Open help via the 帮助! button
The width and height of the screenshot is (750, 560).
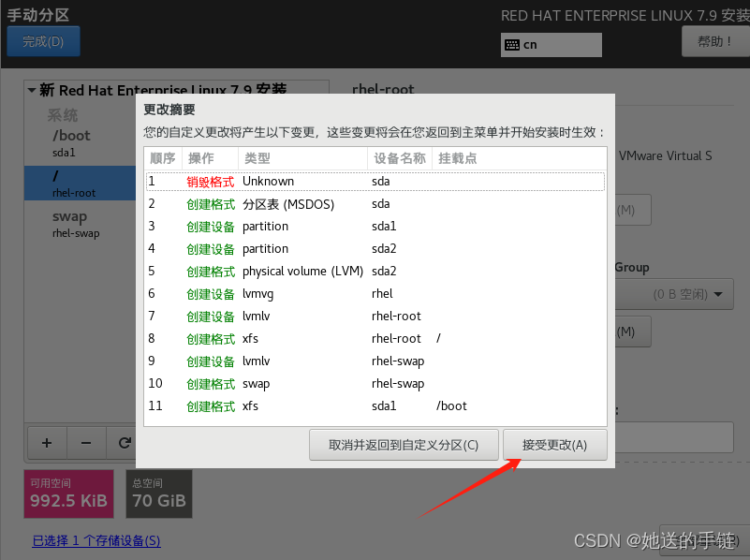(714, 41)
